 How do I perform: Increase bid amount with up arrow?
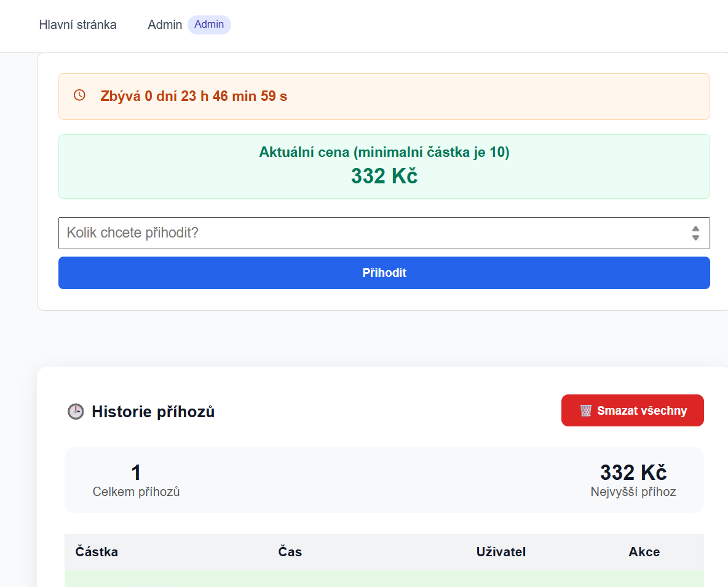click(695, 229)
